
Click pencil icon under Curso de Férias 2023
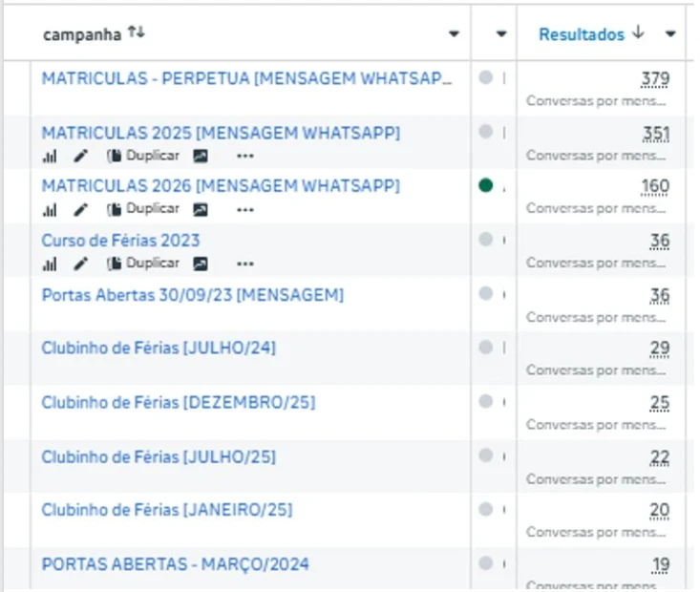click(81, 264)
